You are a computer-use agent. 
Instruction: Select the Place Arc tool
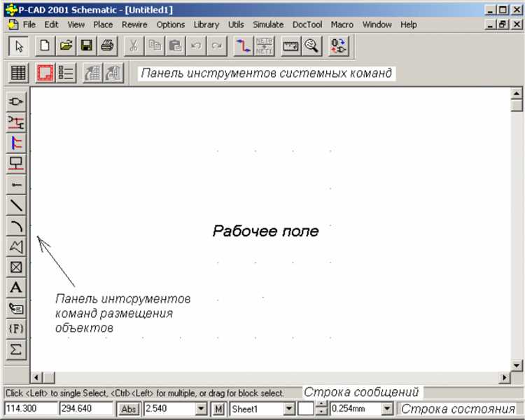(16, 226)
